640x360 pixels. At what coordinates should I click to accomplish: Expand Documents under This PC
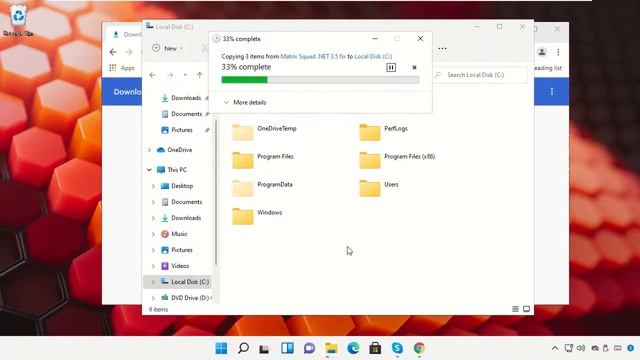[x=153, y=202]
